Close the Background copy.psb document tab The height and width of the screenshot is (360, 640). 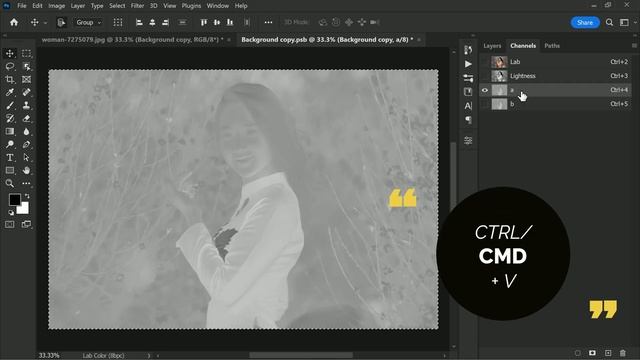pos(419,40)
